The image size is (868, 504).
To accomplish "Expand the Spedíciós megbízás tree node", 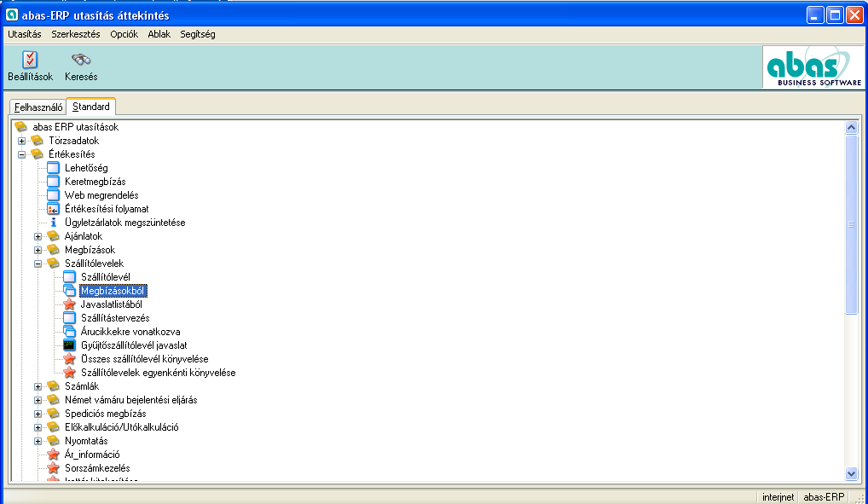I will (x=38, y=414).
